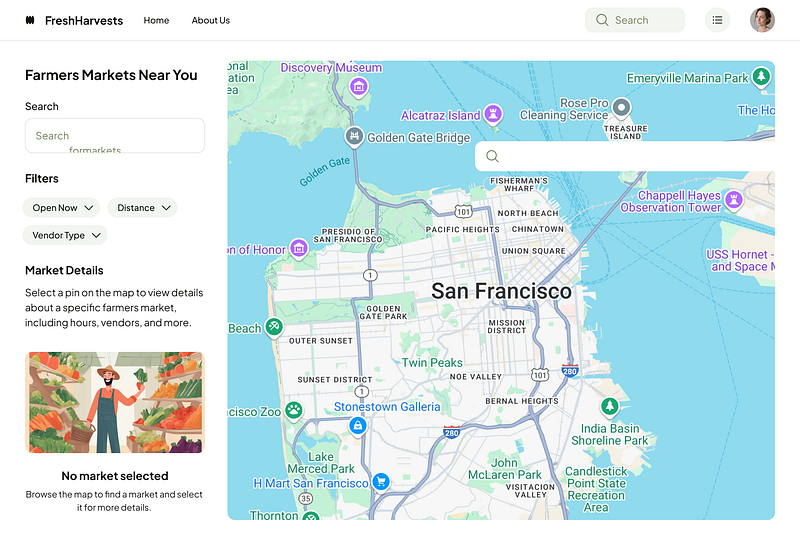This screenshot has height=540, width=800.
Task: Select the Rose Pro Cleaning Service pin
Action: (x=621, y=108)
